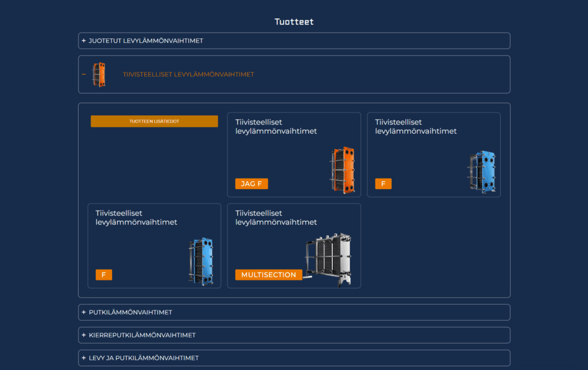This screenshot has height=370, width=588.
Task: Click card title above MULTISECTION badge
Action: click(276, 217)
